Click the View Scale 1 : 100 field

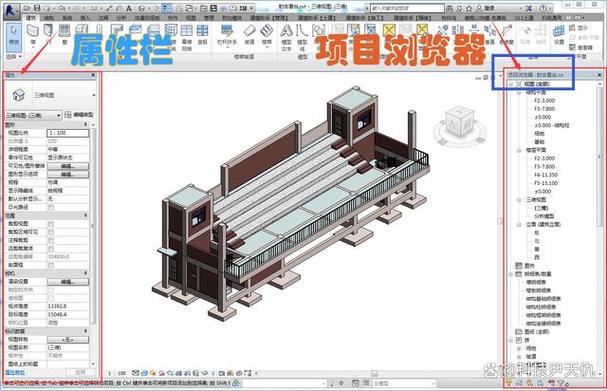pyautogui.click(x=68, y=133)
